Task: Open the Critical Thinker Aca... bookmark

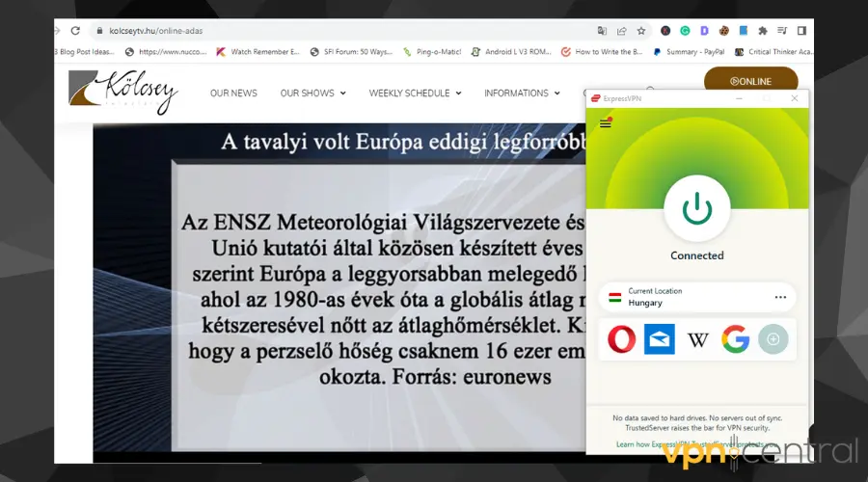Action: 773,52
